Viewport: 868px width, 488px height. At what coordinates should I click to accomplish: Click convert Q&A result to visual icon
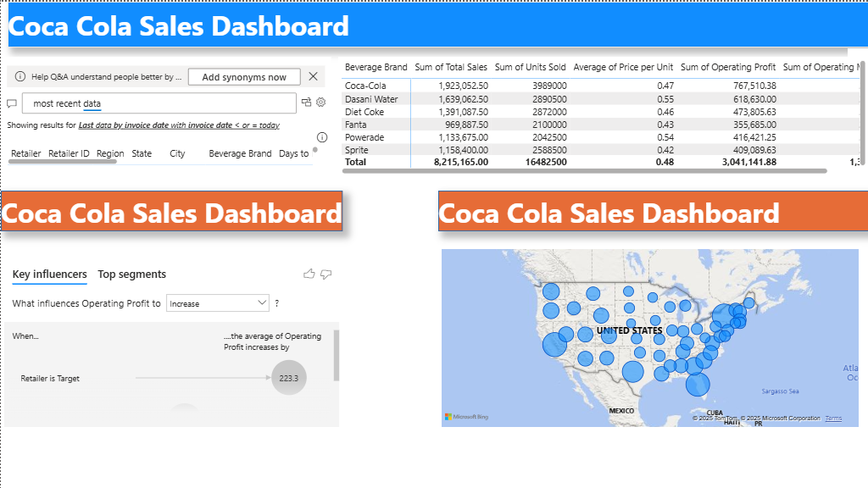click(306, 102)
